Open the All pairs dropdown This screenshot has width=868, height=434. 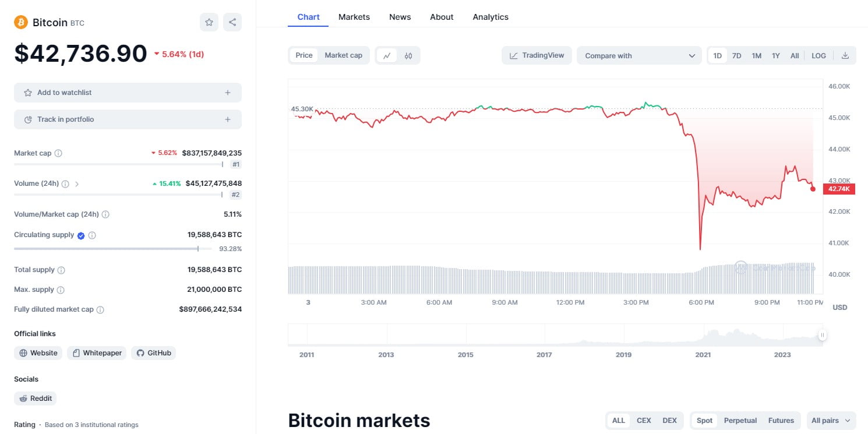click(831, 421)
